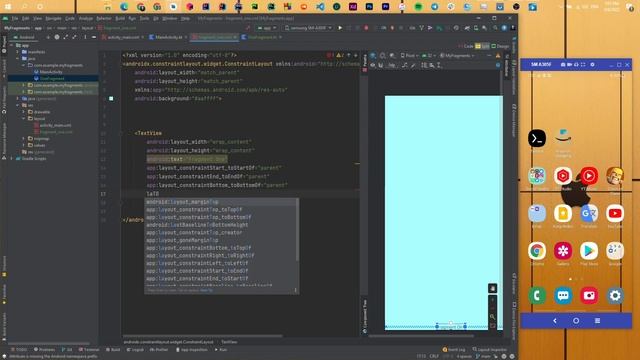The width and height of the screenshot is (640, 360).
Task: Hide the project panel with minimize icon
Action: click(93, 37)
